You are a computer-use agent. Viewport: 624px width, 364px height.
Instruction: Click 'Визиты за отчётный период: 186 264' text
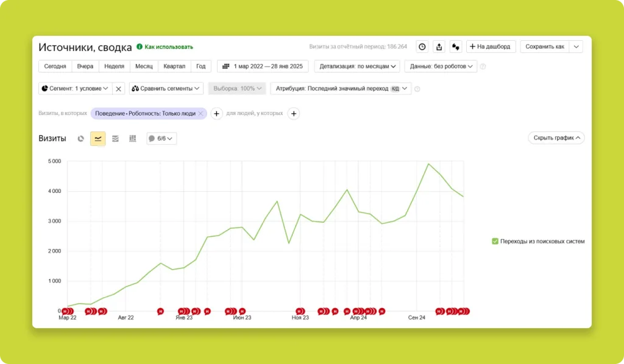tap(358, 46)
